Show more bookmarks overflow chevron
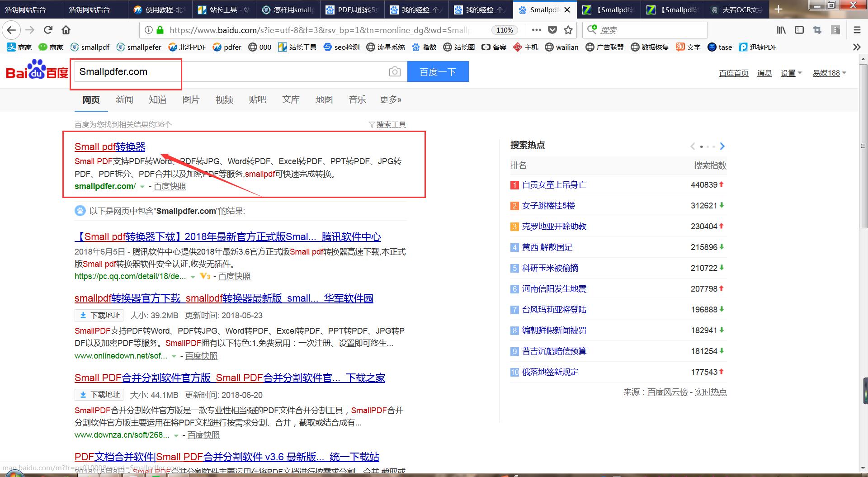This screenshot has height=477, width=868. click(x=857, y=47)
